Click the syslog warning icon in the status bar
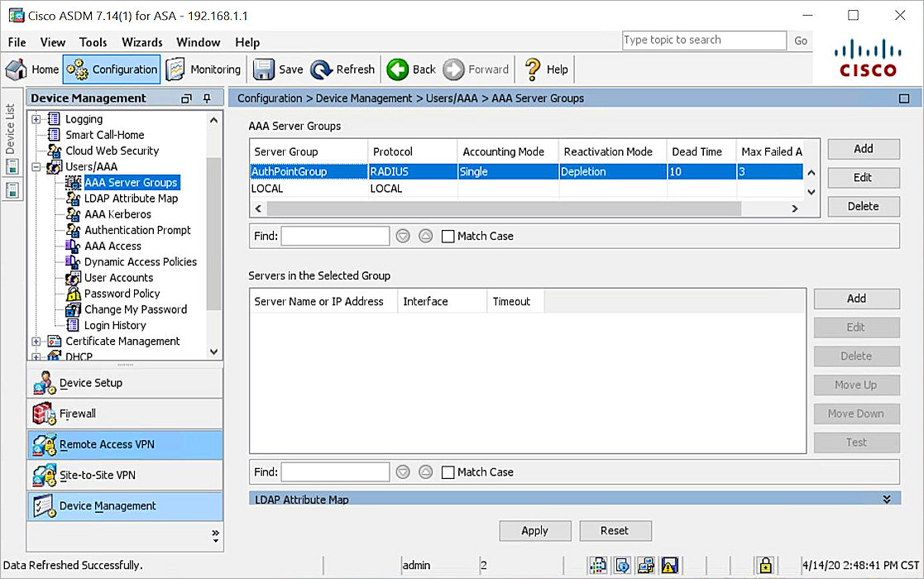The width and height of the screenshot is (924, 579). coord(668,565)
